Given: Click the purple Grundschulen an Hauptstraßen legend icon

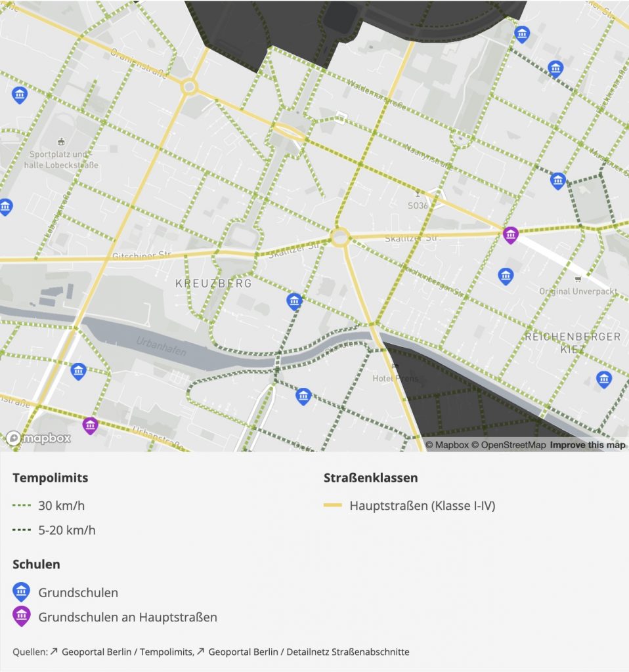Looking at the screenshot, I should (x=21, y=617).
